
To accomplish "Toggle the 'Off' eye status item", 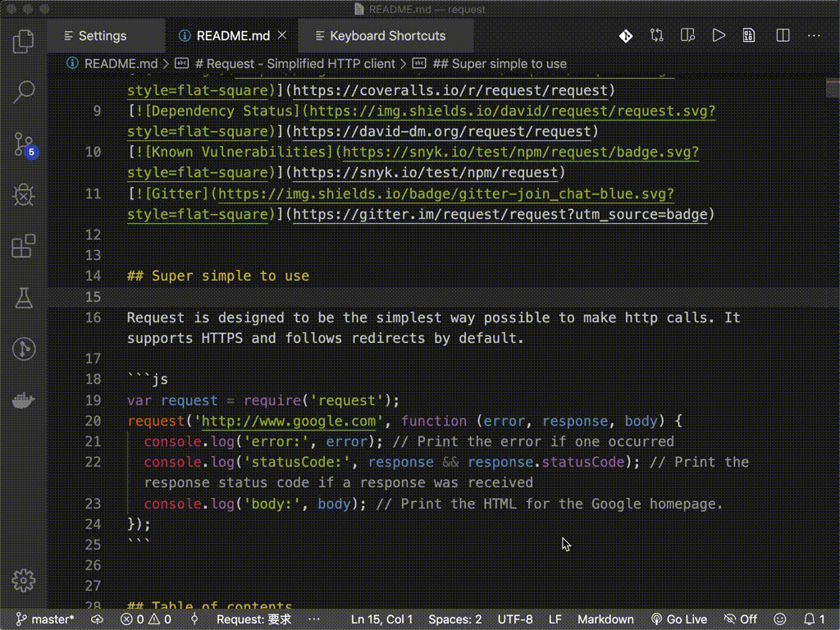I will point(741,619).
